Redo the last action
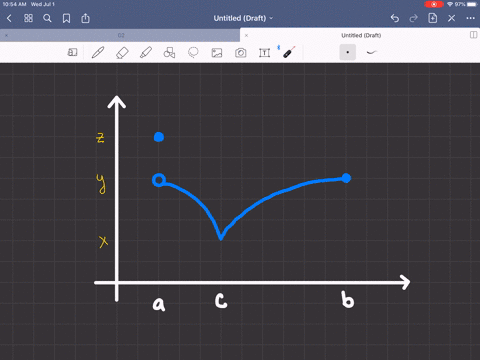480x360 pixels. click(x=413, y=18)
